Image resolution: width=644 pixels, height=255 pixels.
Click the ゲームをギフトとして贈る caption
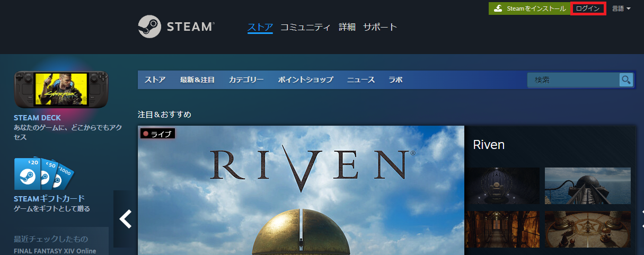click(52, 209)
